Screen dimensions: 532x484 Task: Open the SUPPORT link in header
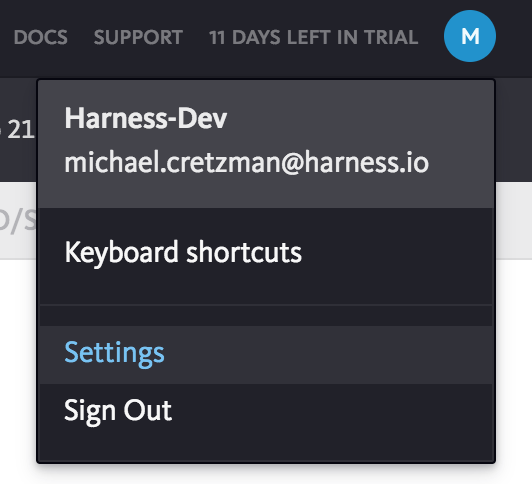[x=138, y=37]
